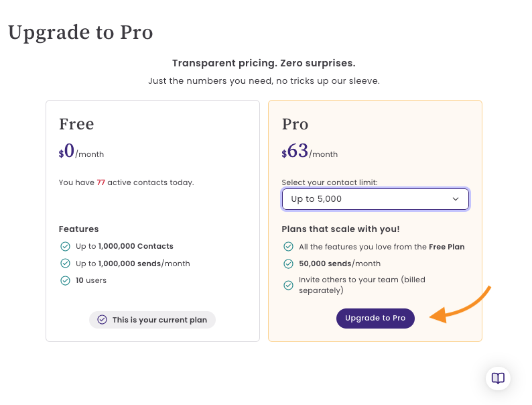Open the contact limit dropdown
The image size is (532, 405).
tap(375, 199)
